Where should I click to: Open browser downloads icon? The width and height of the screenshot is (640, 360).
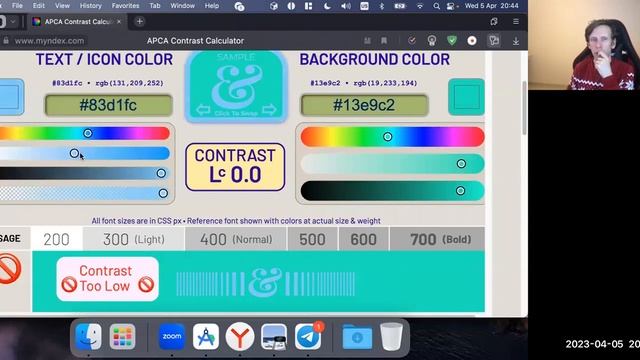click(516, 41)
